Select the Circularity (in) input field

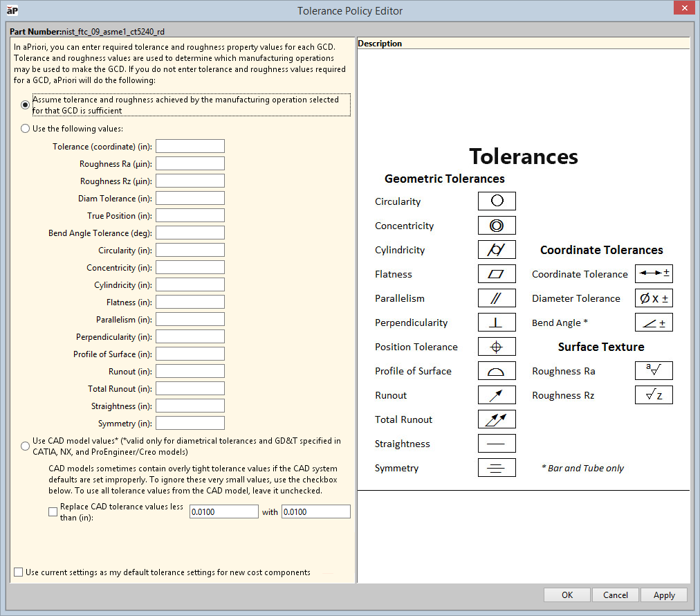point(190,250)
